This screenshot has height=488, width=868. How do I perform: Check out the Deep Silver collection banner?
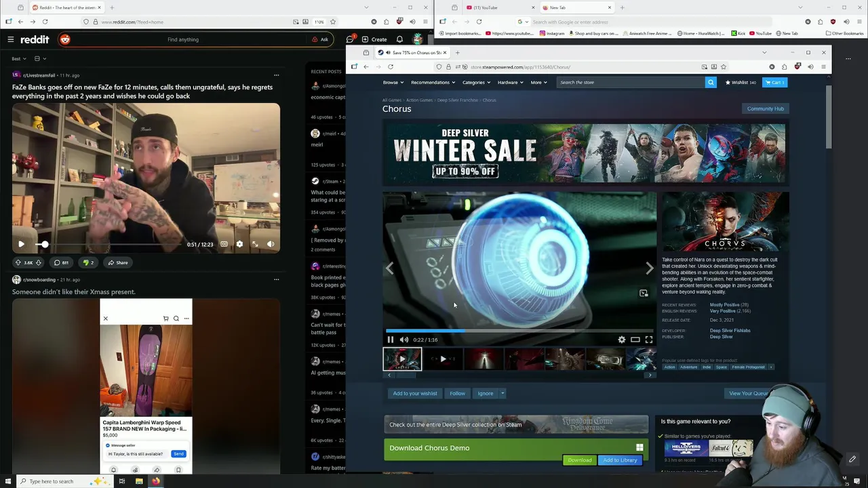pyautogui.click(x=516, y=425)
